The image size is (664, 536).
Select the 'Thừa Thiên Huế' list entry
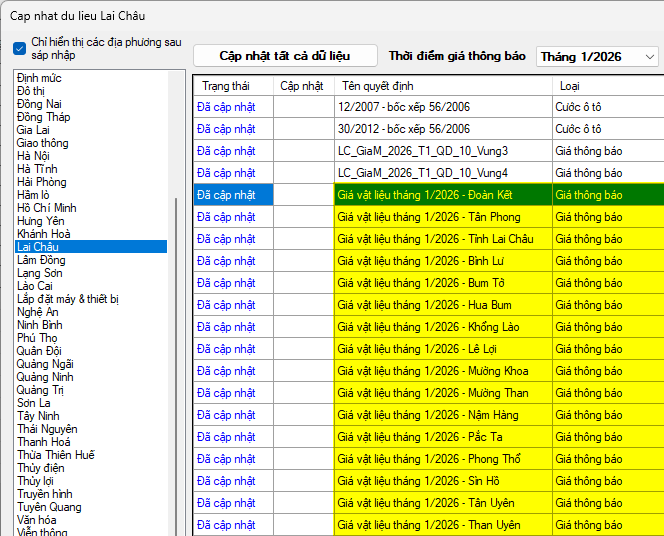pyautogui.click(x=56, y=455)
